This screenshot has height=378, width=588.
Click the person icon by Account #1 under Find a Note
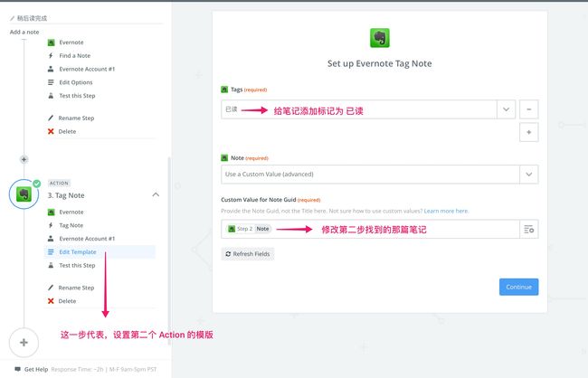tap(51, 69)
